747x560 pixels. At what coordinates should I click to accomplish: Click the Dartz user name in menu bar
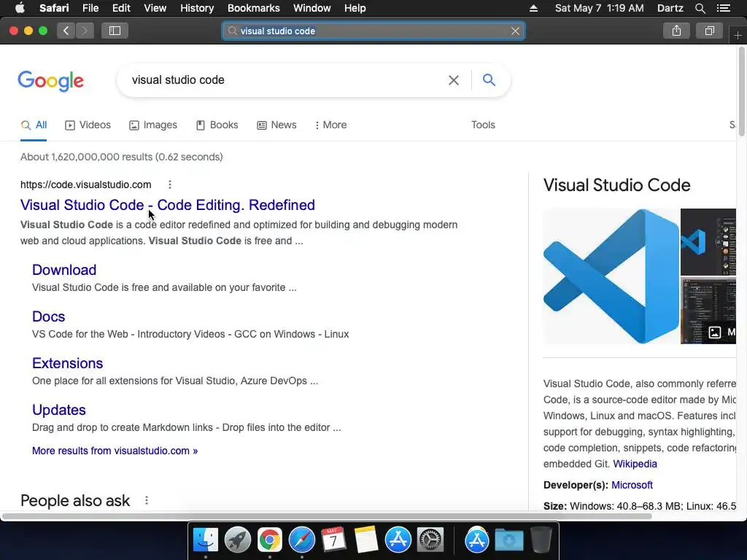click(670, 8)
